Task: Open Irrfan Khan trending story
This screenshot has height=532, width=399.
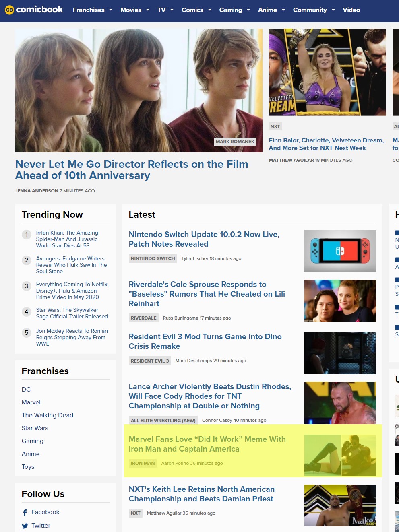Action: 67,239
